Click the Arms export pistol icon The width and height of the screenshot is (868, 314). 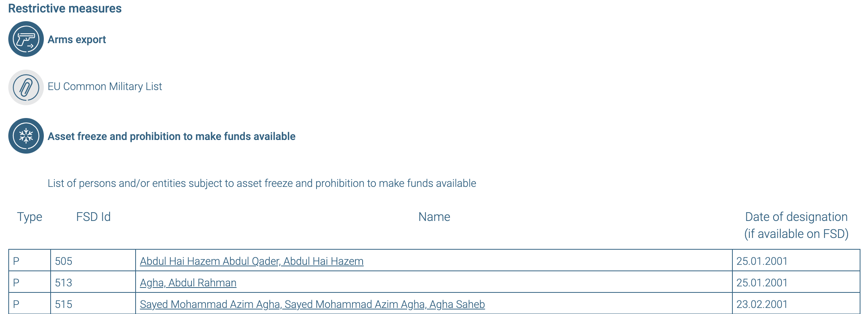pos(26,39)
